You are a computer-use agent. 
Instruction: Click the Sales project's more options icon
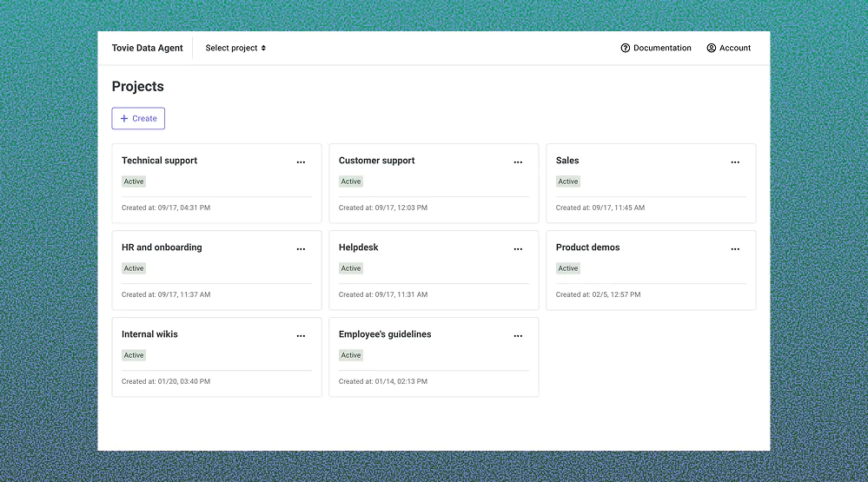(735, 162)
